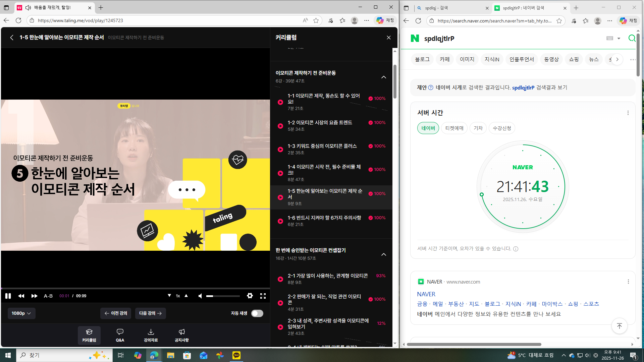Image resolution: width=644 pixels, height=362 pixels.
Task: Click the rewind icon in player
Action: click(21, 296)
